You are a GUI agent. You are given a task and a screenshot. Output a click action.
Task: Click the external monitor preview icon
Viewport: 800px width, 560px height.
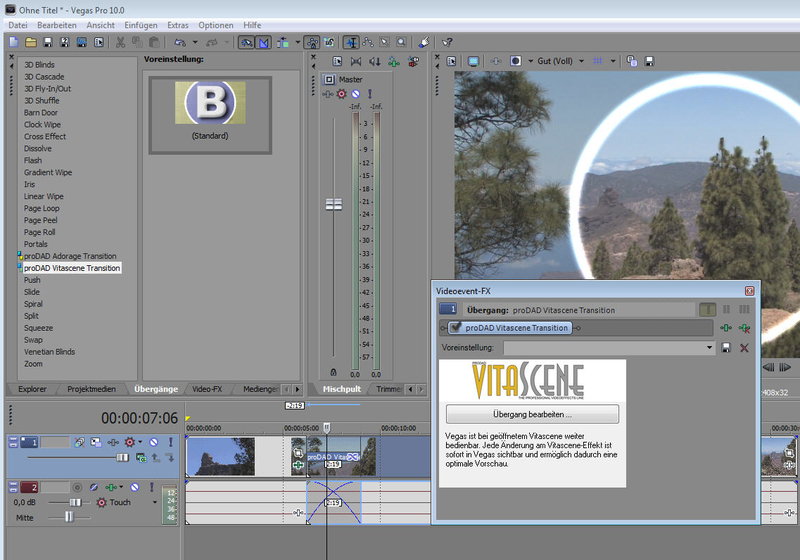click(473, 61)
